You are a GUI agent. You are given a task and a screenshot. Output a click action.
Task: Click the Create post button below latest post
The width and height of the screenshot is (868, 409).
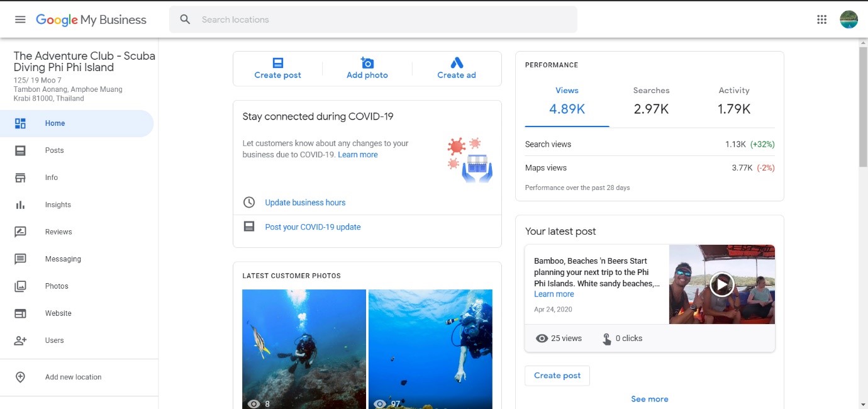(557, 376)
